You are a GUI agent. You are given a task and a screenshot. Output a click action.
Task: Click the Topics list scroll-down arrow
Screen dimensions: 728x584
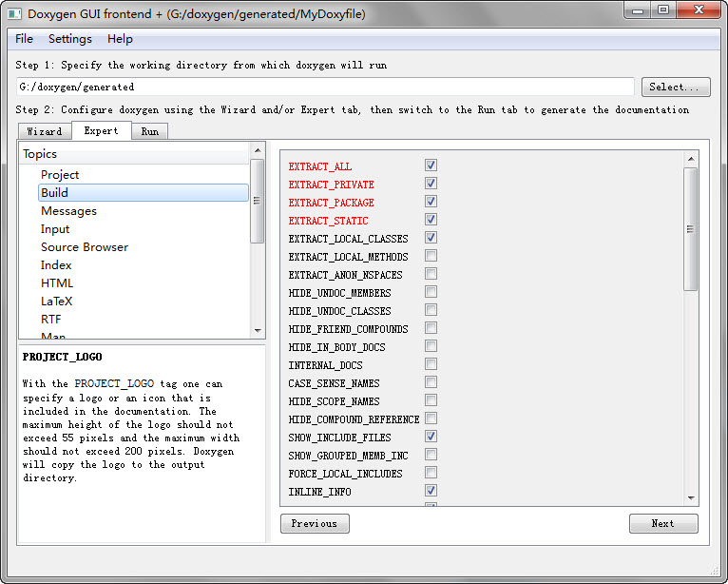(258, 331)
